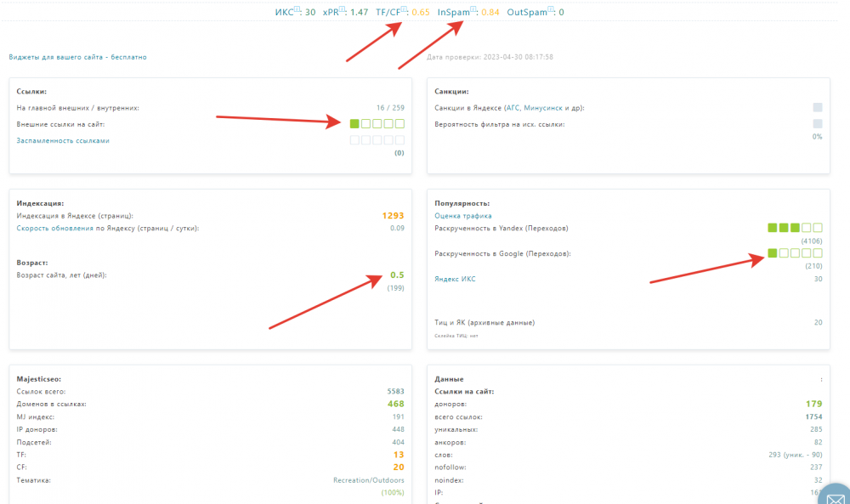Screen dimensions: 850x504
Task: Click the info icon next to ИКС
Action: pos(297,9)
